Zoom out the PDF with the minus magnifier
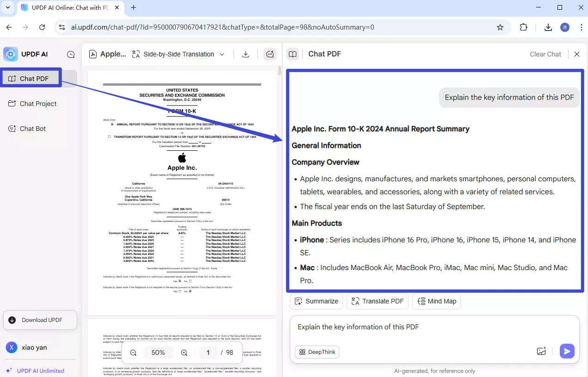This screenshot has width=588, height=377. [133, 352]
